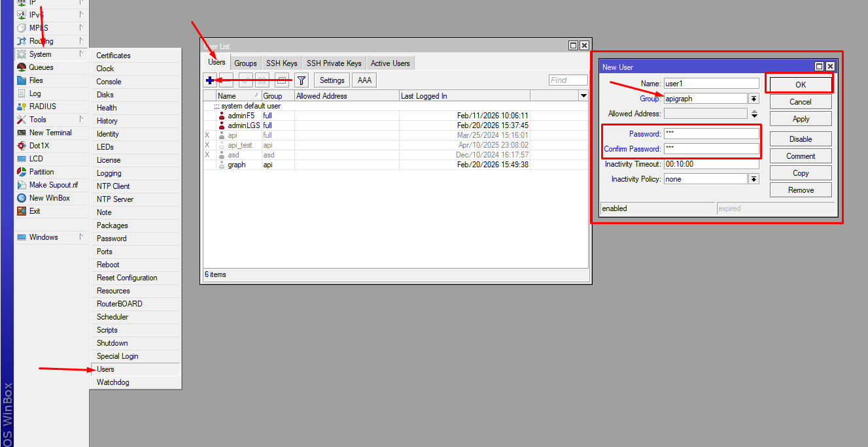Switch to the SSH Keys tab

click(x=281, y=63)
